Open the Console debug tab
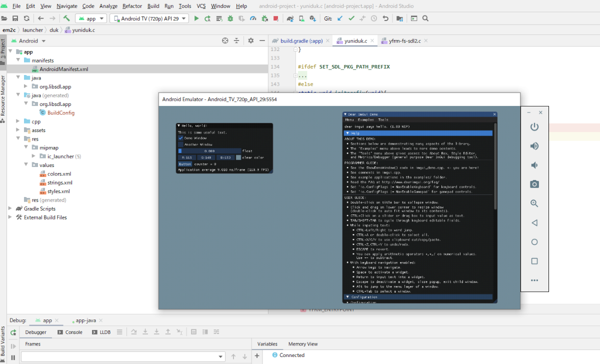The image size is (600, 364). (x=70, y=332)
